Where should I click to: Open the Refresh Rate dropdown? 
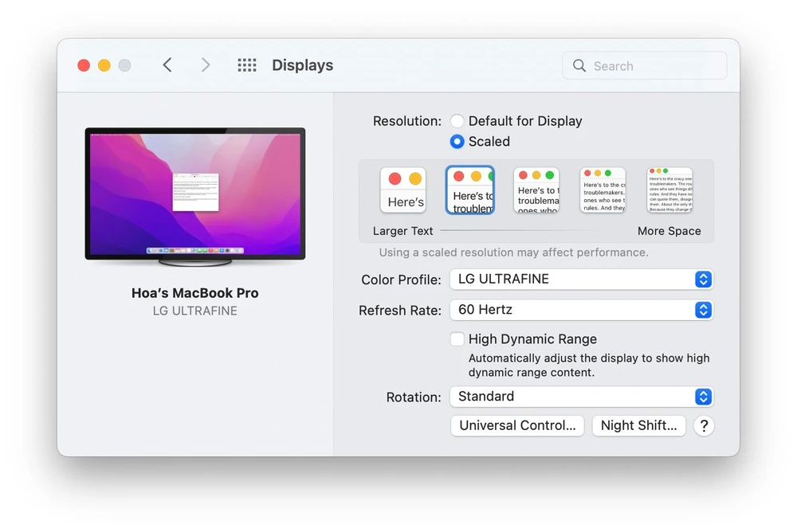(x=702, y=310)
